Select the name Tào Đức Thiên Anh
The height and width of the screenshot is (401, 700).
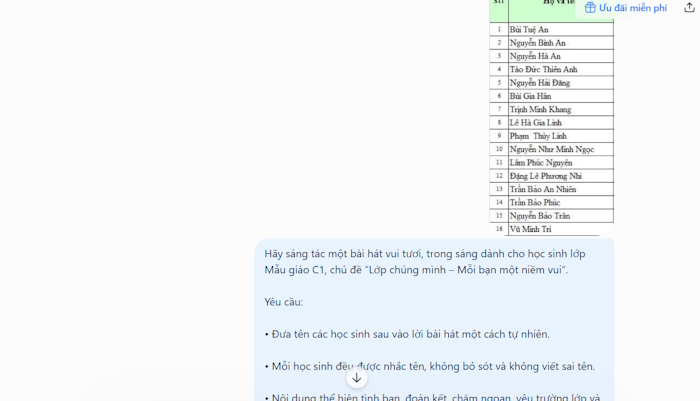coord(543,70)
